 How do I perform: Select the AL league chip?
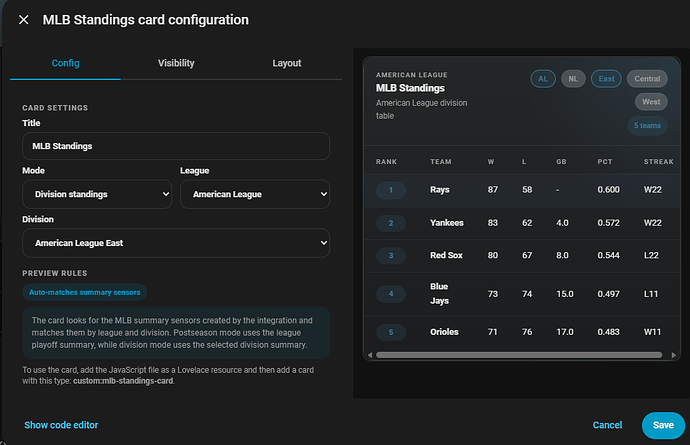coord(543,79)
